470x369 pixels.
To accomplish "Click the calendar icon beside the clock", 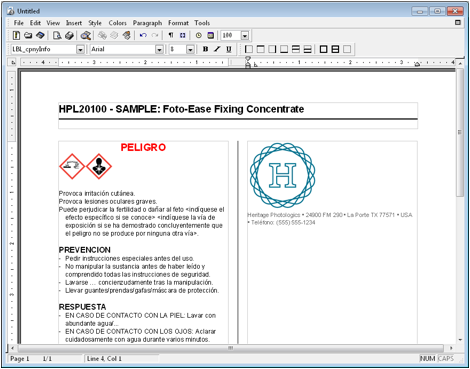I will click(x=211, y=35).
